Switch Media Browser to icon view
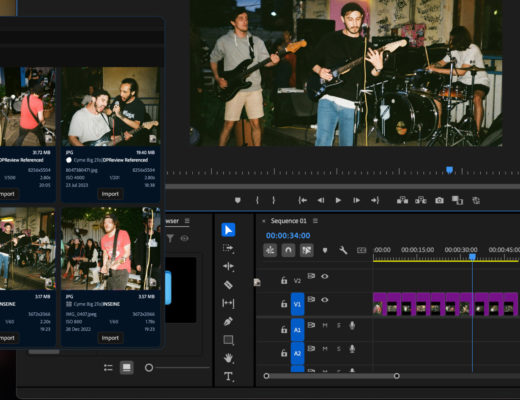 pyautogui.click(x=127, y=368)
